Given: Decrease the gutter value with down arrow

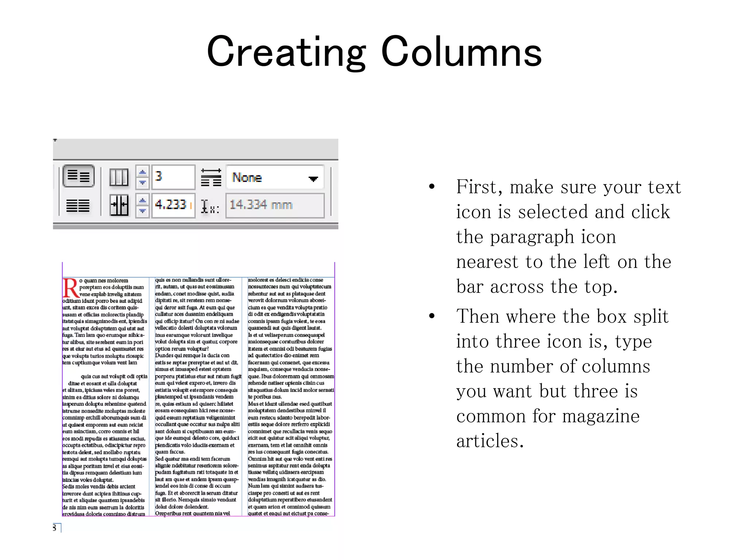Looking at the screenshot, I should 142,212.
